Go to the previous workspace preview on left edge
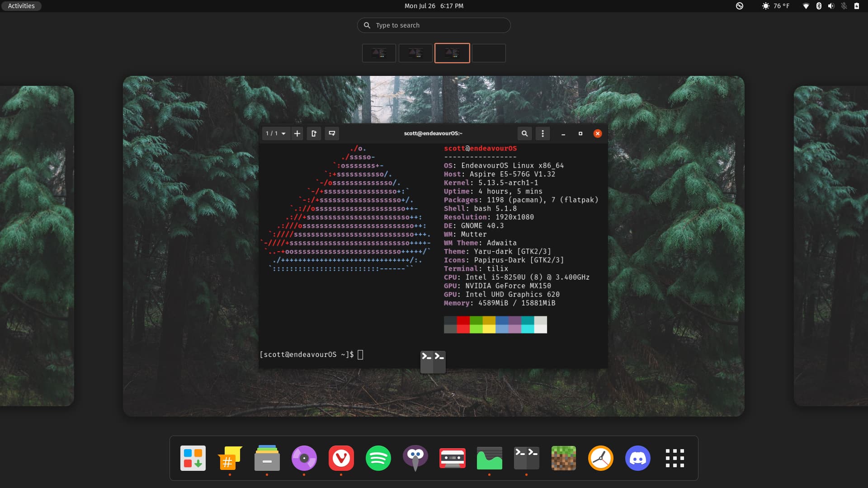The image size is (868, 488). (x=37, y=246)
